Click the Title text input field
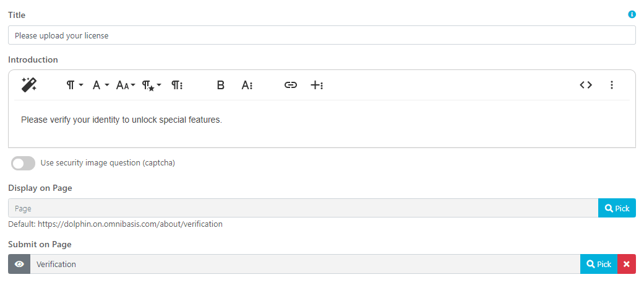644x290 pixels. click(322, 35)
